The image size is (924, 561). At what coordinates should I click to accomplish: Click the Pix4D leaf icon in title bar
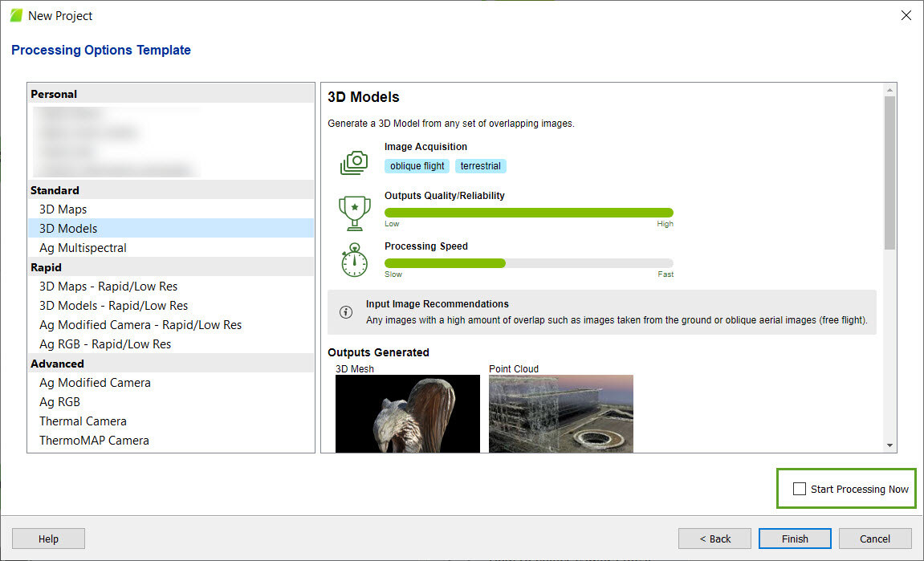click(15, 15)
